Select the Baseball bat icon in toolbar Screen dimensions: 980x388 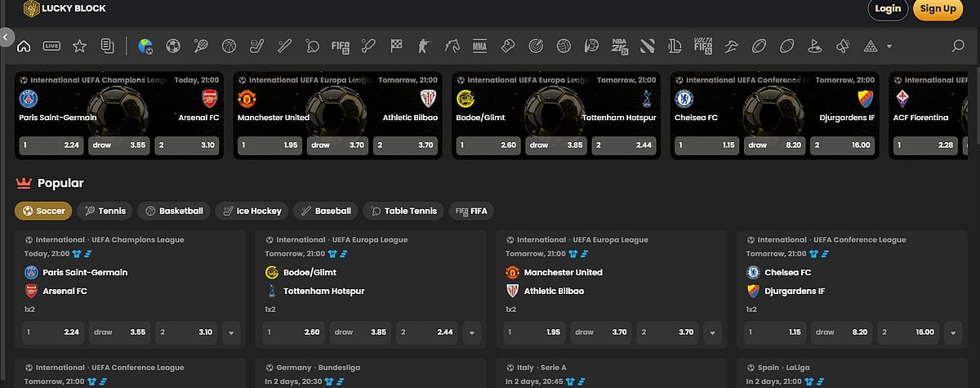284,47
